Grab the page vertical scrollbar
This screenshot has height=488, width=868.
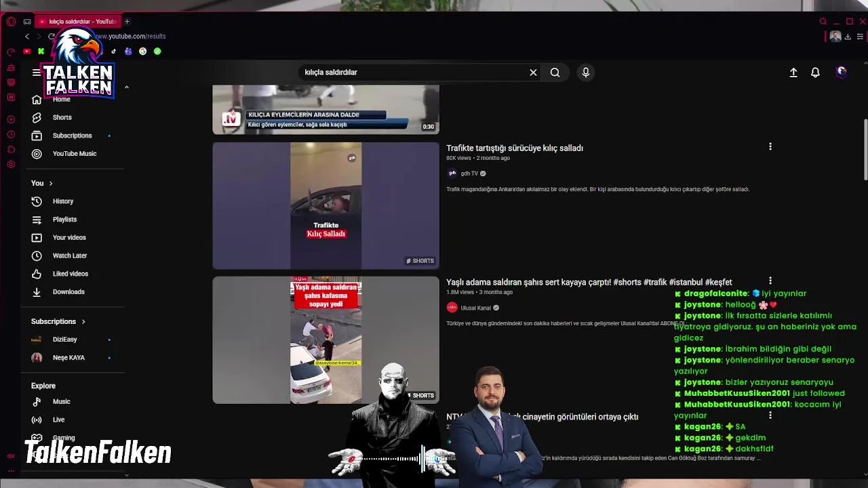point(865,150)
